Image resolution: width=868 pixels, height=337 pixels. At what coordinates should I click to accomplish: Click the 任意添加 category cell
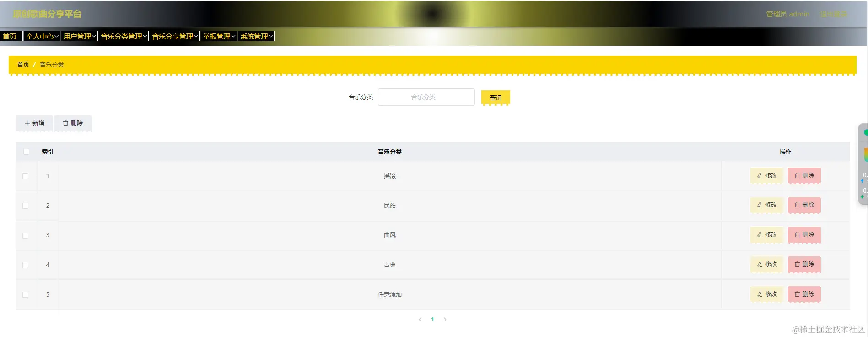click(x=390, y=294)
